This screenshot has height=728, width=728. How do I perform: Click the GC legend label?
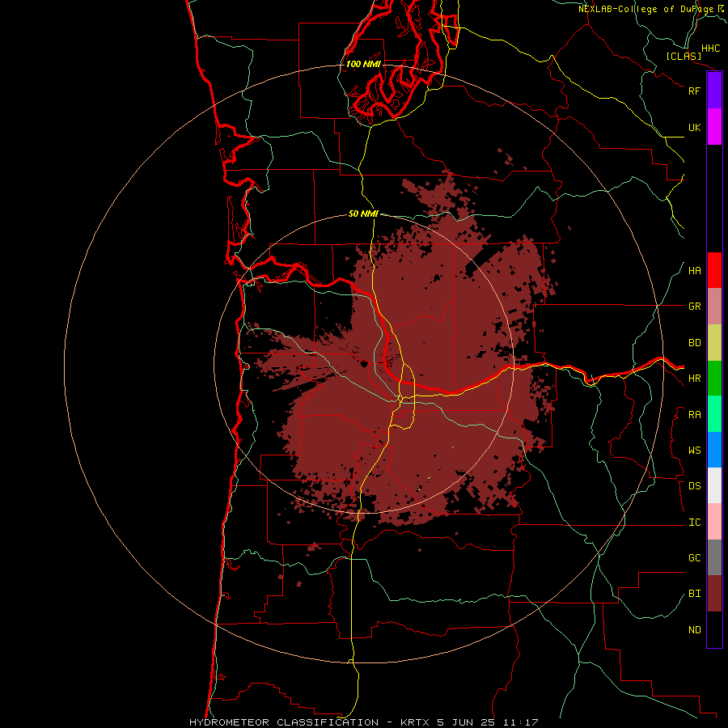point(694,558)
